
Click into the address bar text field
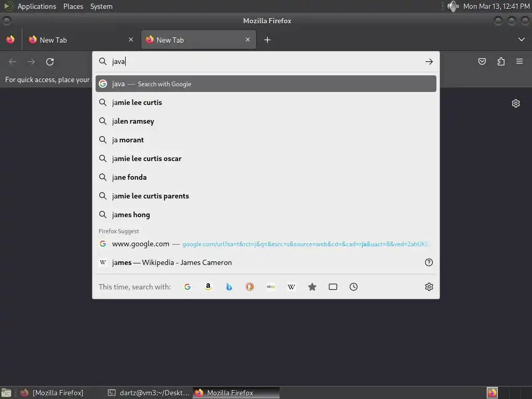[x=267, y=61]
